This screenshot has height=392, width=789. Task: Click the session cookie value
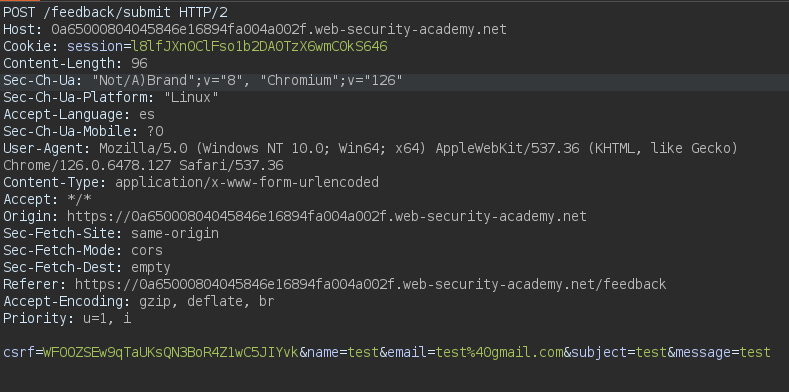(260, 47)
